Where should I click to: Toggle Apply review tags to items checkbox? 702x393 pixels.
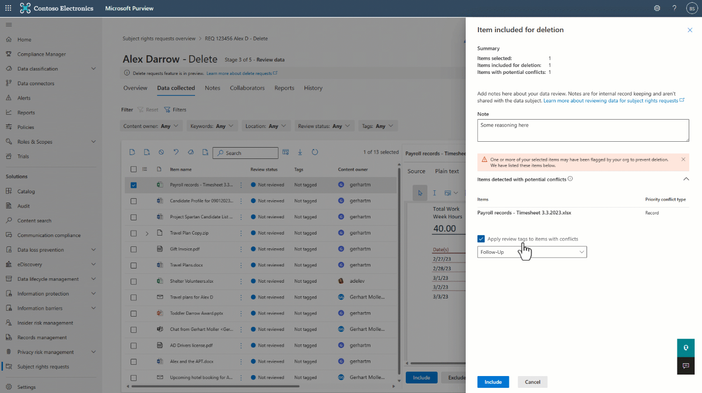481,239
